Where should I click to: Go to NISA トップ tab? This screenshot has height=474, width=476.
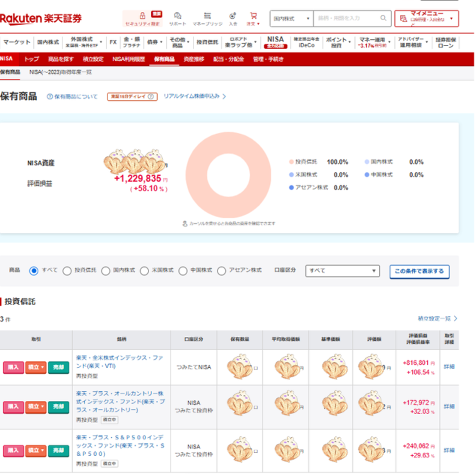point(32,59)
